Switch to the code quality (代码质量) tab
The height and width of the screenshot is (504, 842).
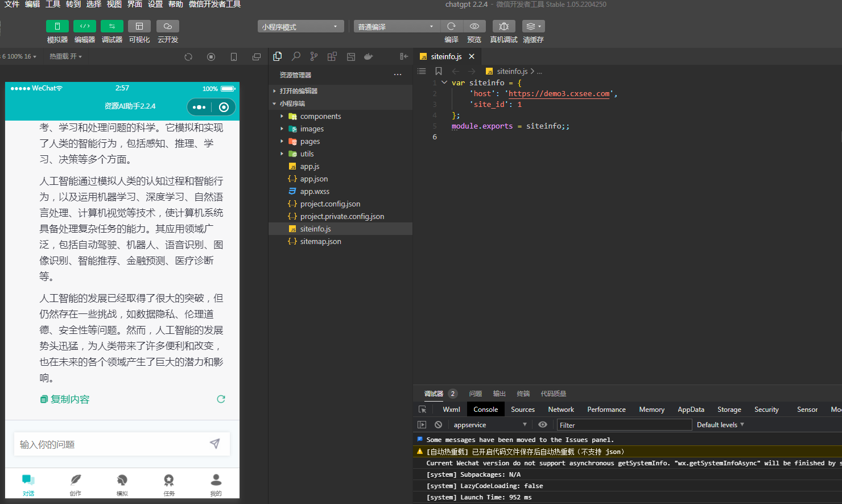point(553,394)
